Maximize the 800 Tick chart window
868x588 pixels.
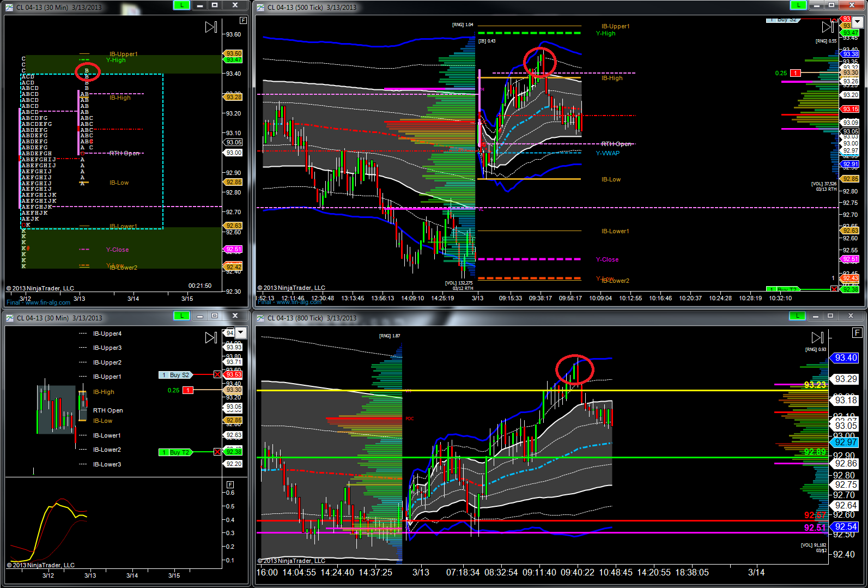pyautogui.click(x=830, y=316)
